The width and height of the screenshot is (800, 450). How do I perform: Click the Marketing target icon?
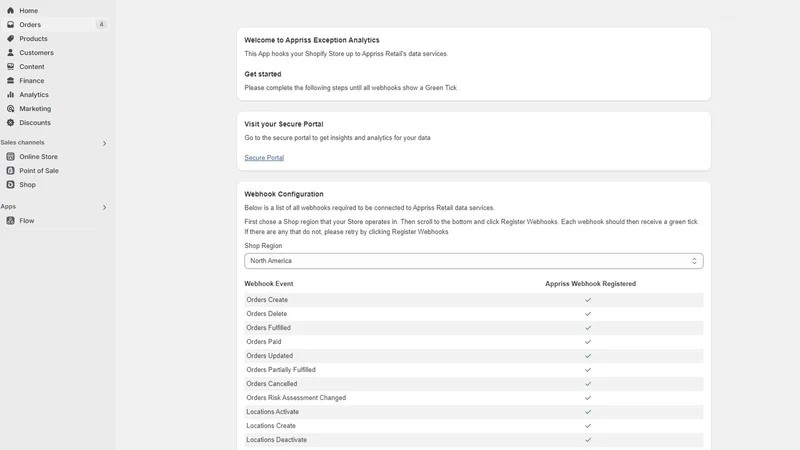click(x=10, y=109)
